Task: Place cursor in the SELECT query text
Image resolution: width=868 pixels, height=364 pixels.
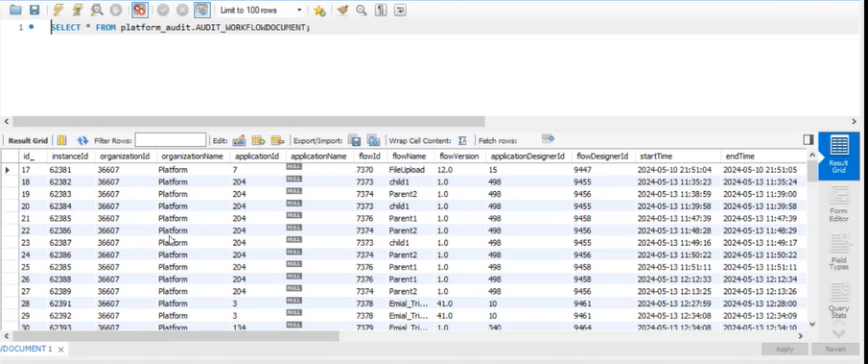Action: point(180,27)
